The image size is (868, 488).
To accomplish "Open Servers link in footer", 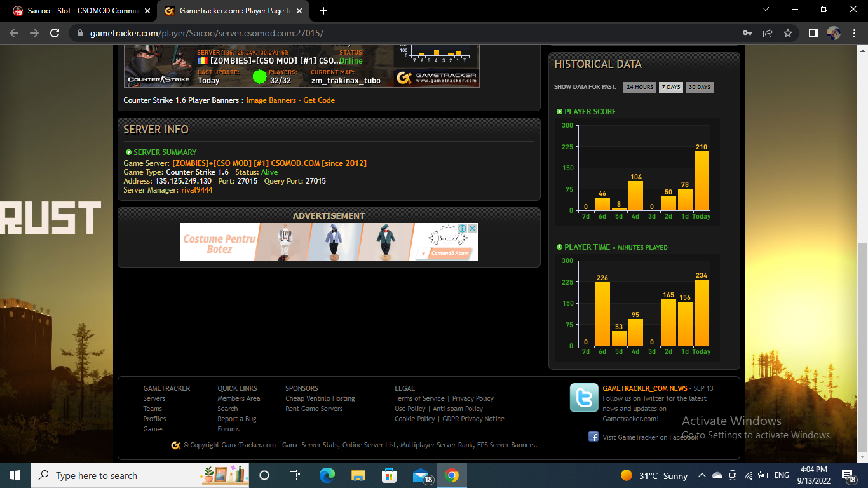I will click(154, 398).
